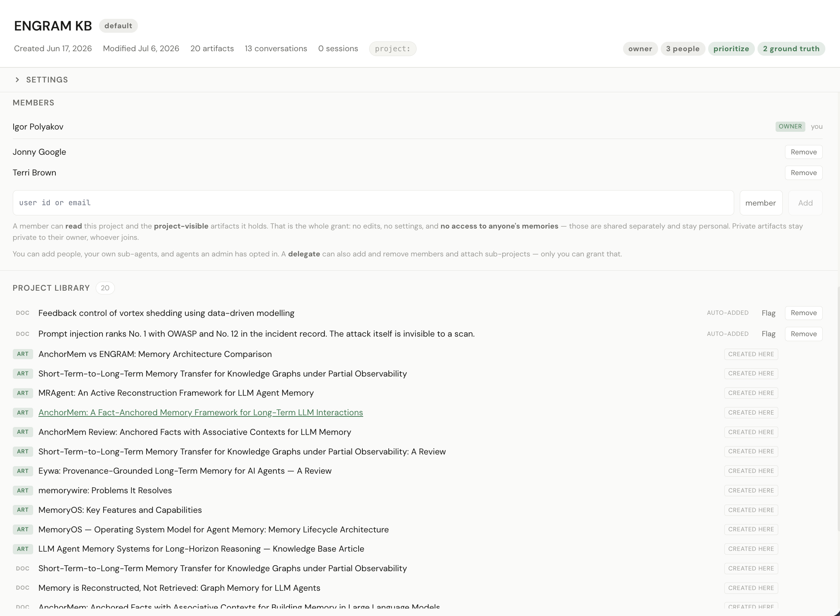Click the 0 sessions count
Screen dimensions: 840x616
(338, 49)
